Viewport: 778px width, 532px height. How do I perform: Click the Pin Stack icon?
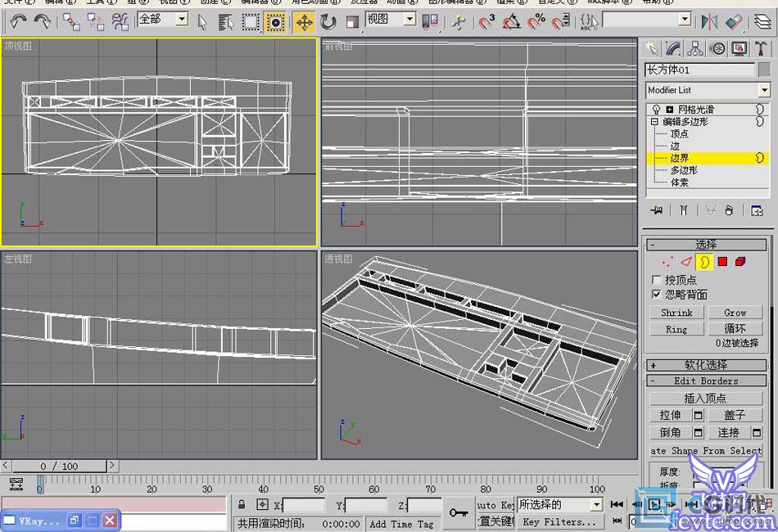(x=657, y=210)
